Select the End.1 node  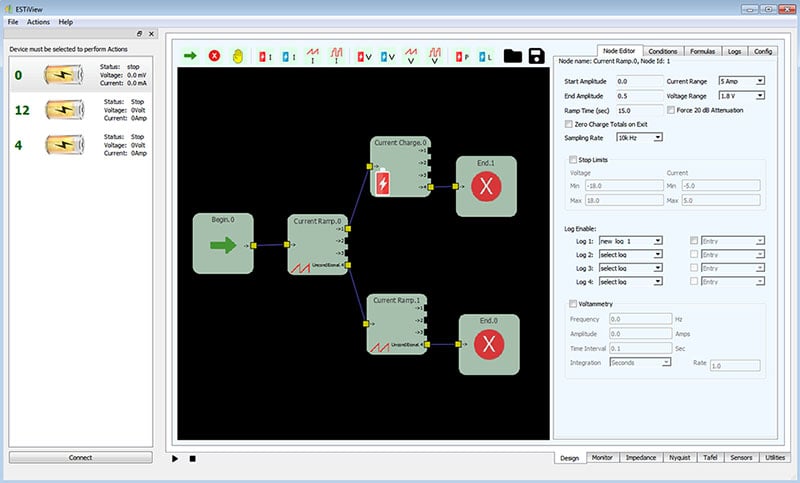click(486, 186)
